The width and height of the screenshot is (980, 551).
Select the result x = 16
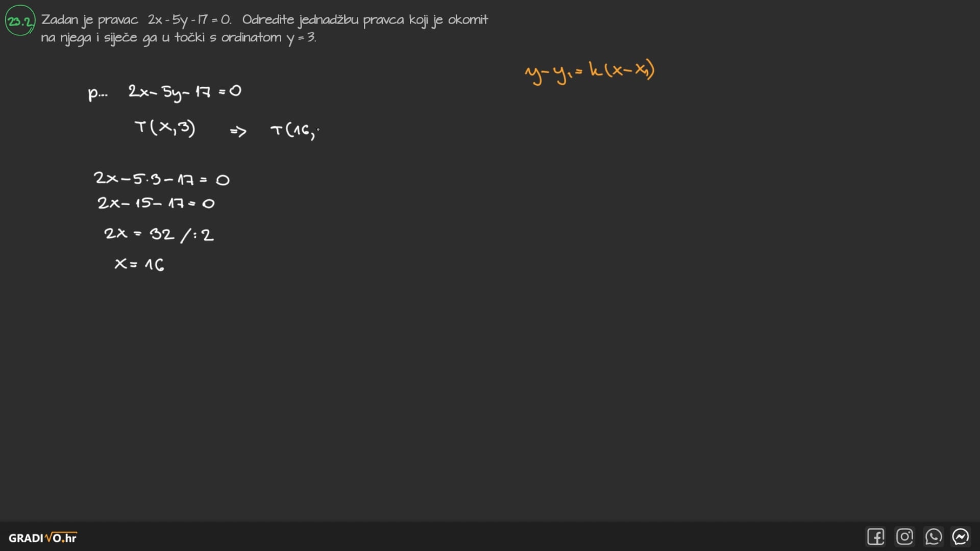(x=139, y=264)
